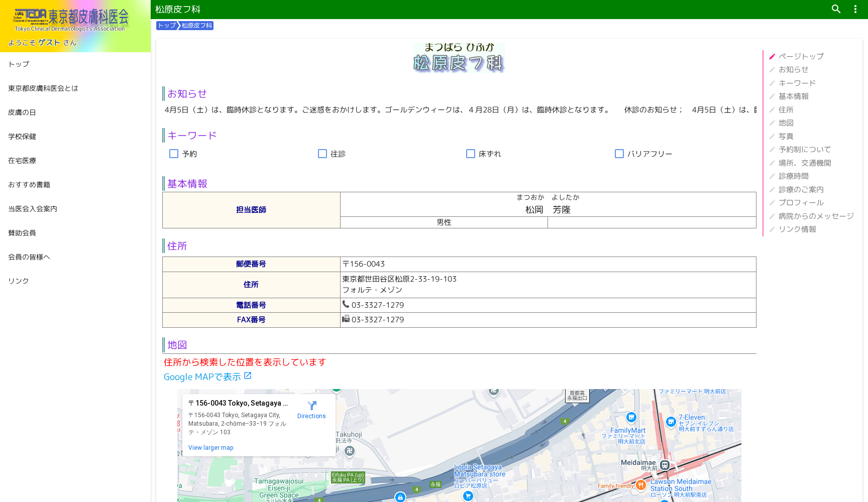Screen dimensions: 868x502
Task: Click pencil icon beside プロフィール
Action: 772,203
